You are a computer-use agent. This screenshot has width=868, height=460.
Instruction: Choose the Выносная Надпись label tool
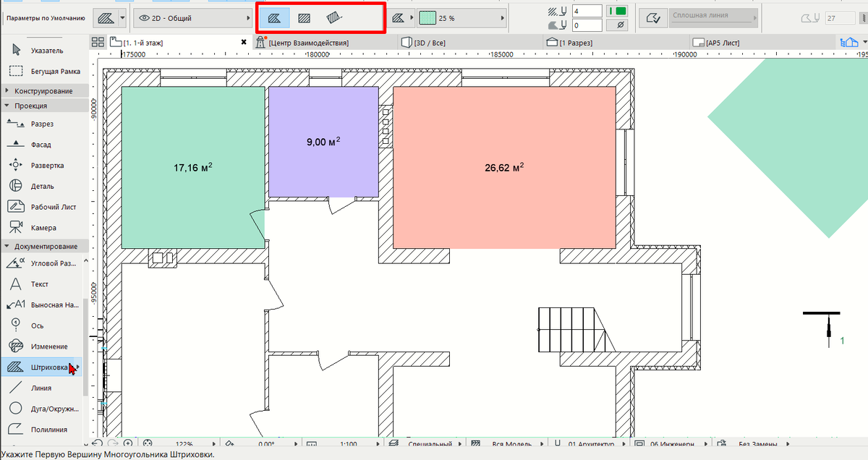click(x=42, y=304)
